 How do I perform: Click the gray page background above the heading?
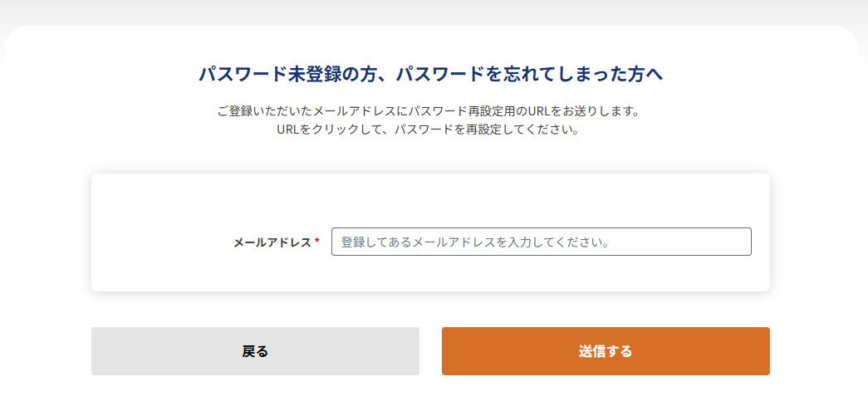432,11
